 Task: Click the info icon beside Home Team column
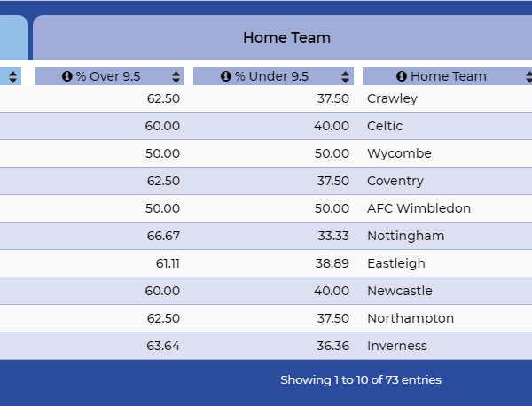coord(402,76)
